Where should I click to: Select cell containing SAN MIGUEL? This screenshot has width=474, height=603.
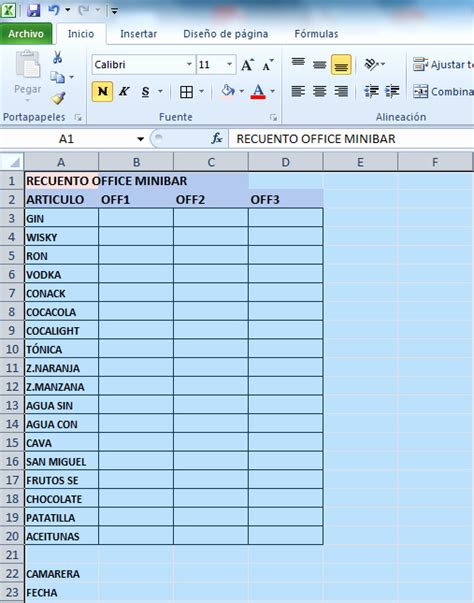coord(62,461)
